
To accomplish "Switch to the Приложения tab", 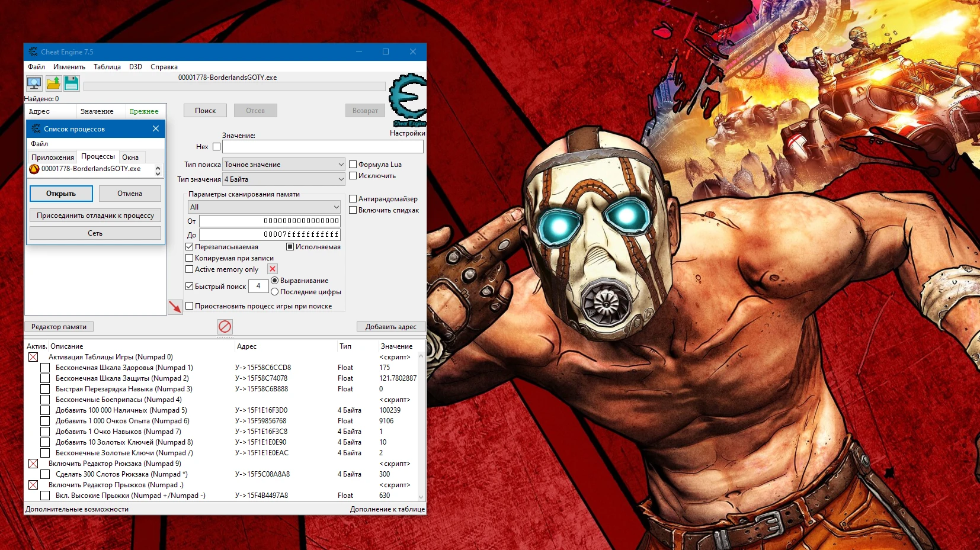I will pyautogui.click(x=54, y=156).
